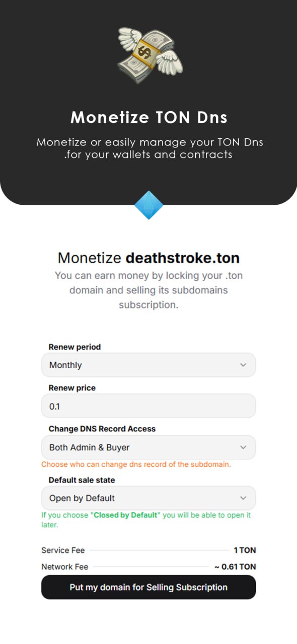The image size is (297, 644).
Task: Click the Renew price input field
Action: (148, 406)
